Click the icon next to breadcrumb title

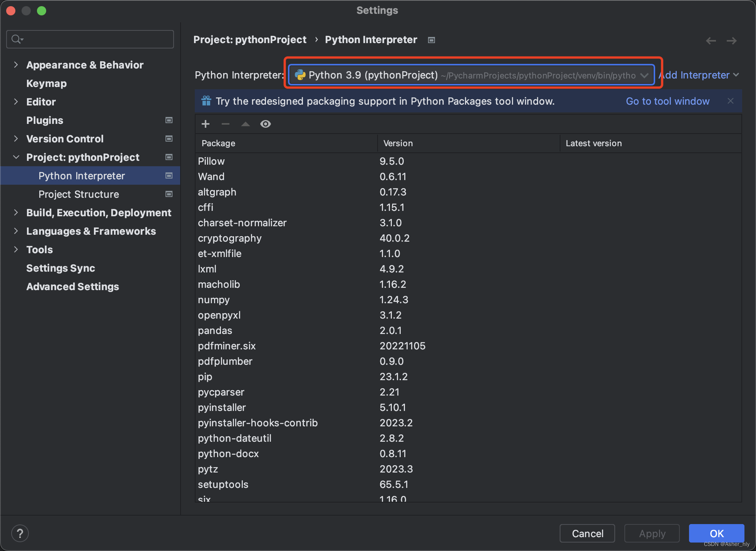coord(432,40)
